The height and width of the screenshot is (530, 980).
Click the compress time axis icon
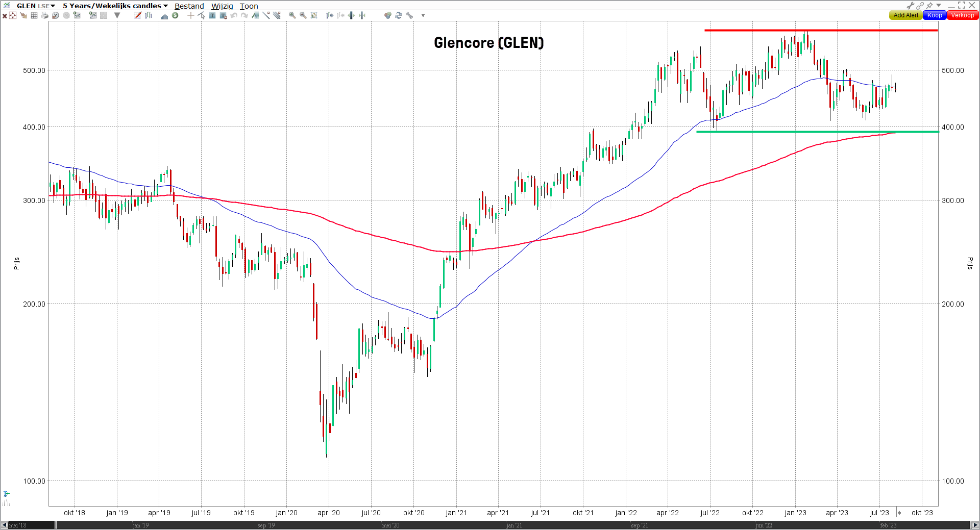click(x=362, y=15)
